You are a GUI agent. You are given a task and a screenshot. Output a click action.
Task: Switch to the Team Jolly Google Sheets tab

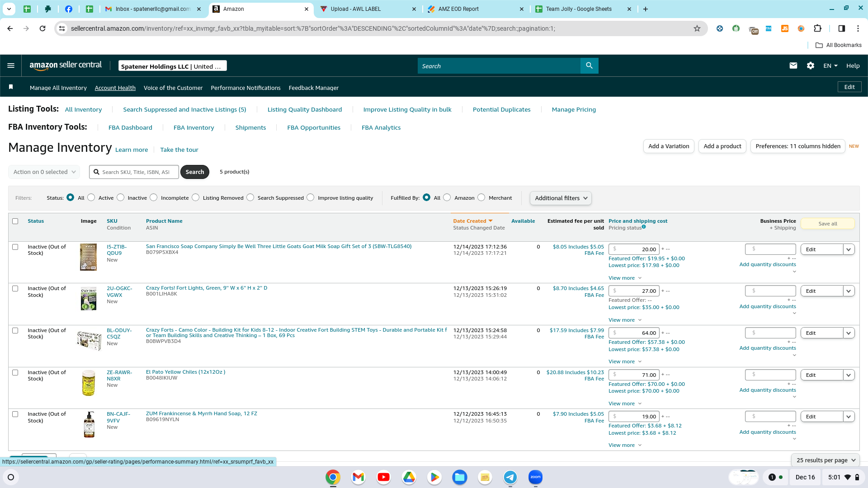pos(583,9)
